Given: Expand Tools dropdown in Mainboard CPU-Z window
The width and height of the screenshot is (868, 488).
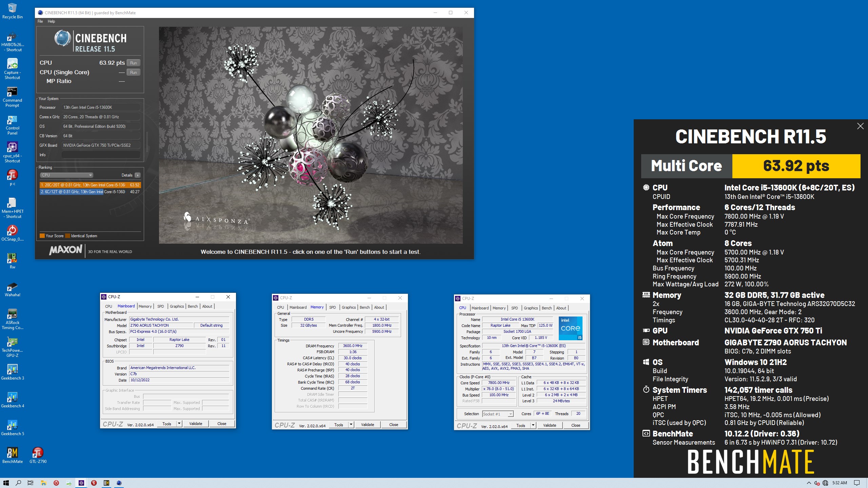Looking at the screenshot, I should pyautogui.click(x=179, y=424).
